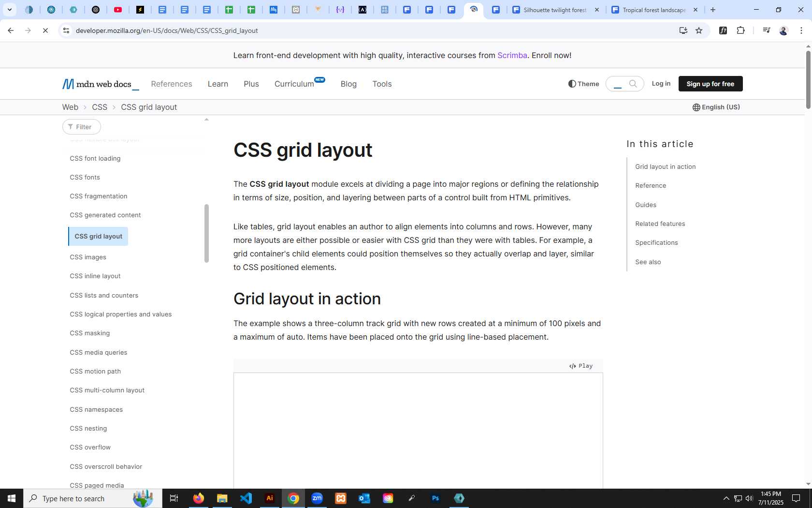This screenshot has width=812, height=508.
Task: Open the tab search dropdown arrow
Action: 9,10
